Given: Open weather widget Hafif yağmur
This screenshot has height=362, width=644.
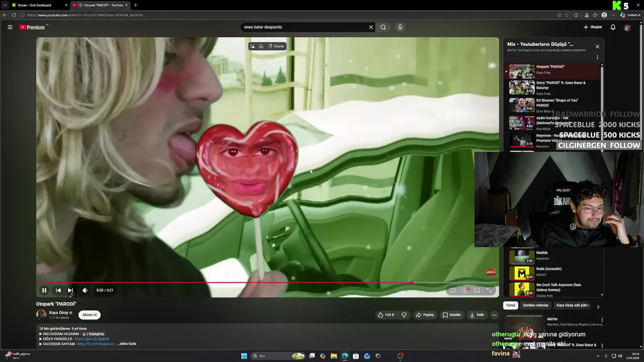Looking at the screenshot, I should [x=18, y=355].
